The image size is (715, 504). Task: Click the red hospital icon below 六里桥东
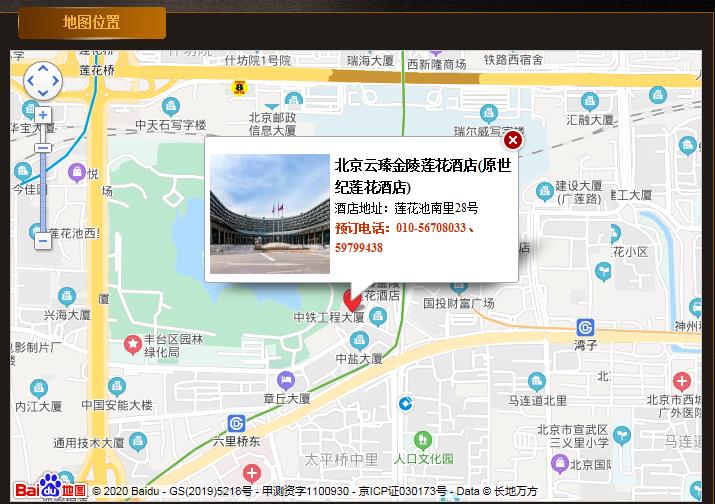coord(252,473)
